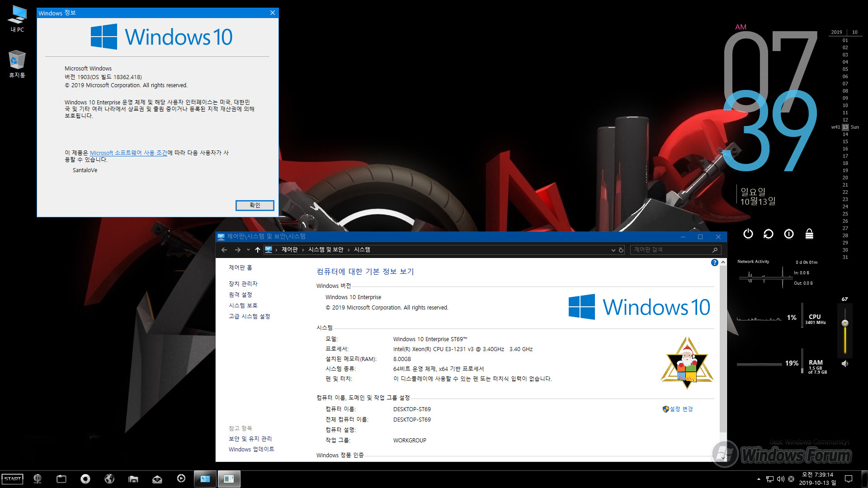
Task: Click the tray icon next to volume
Action: (x=791, y=479)
